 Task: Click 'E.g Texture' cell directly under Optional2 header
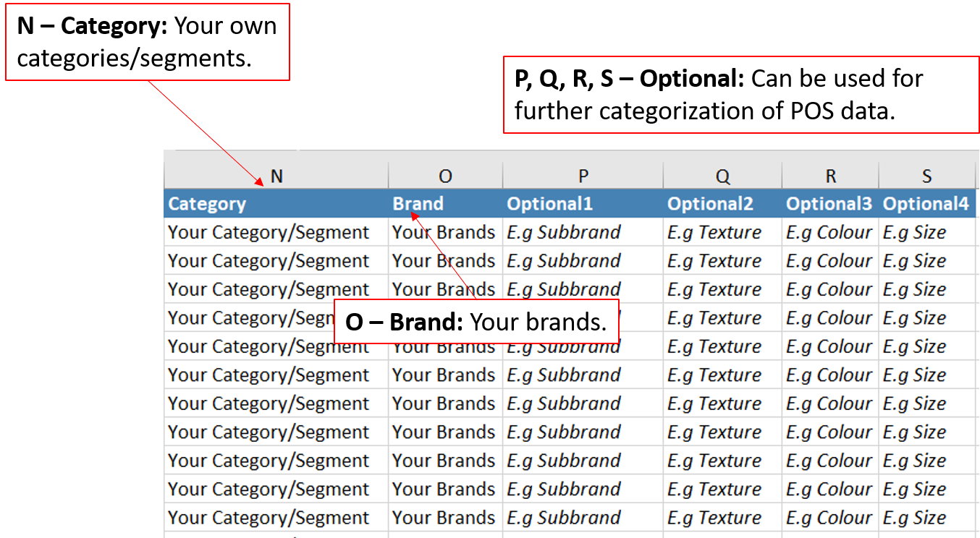(722, 232)
